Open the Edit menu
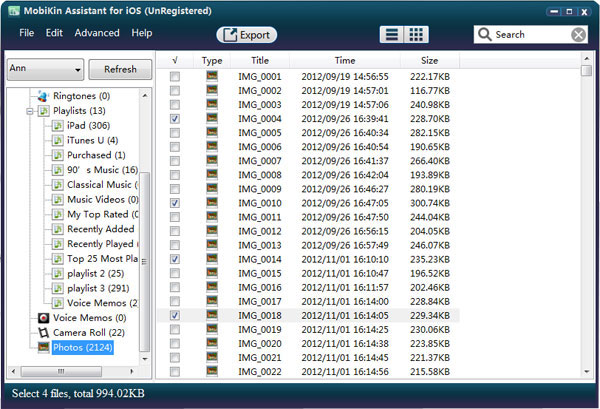The image size is (600, 409). (x=54, y=33)
